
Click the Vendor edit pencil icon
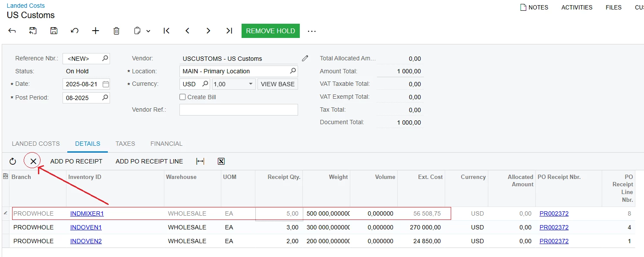pos(305,58)
